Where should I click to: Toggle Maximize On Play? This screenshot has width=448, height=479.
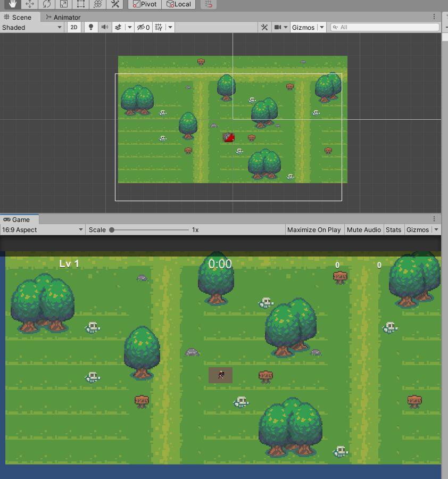point(314,230)
